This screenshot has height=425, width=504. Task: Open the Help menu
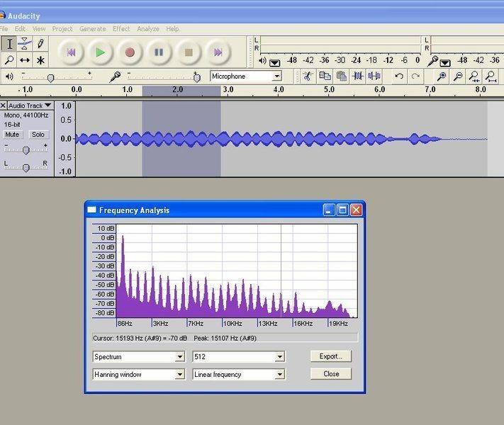[172, 29]
